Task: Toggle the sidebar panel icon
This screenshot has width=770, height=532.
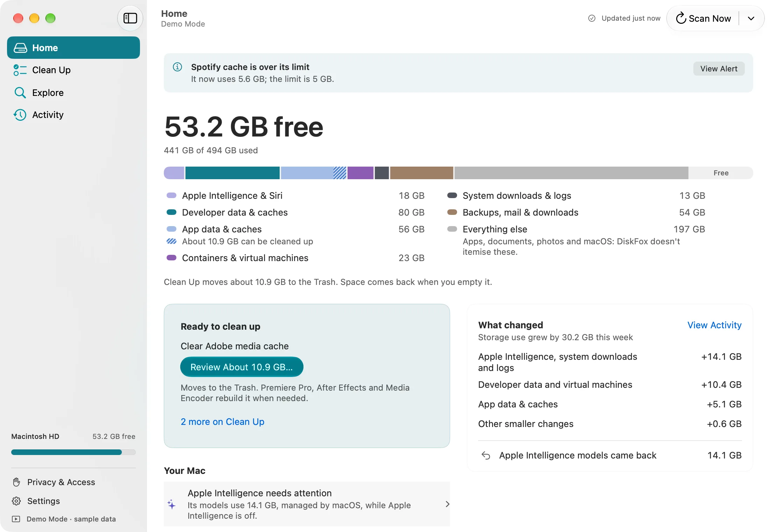Action: tap(130, 18)
